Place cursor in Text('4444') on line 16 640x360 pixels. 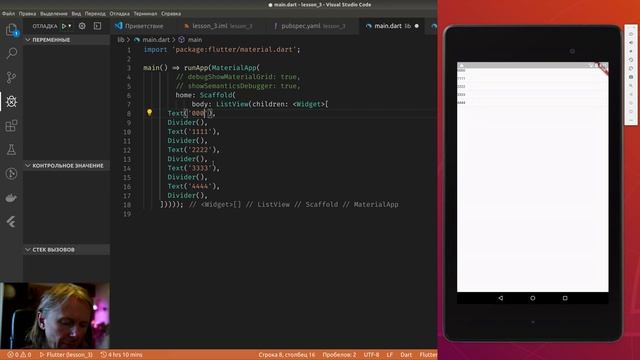point(193,186)
